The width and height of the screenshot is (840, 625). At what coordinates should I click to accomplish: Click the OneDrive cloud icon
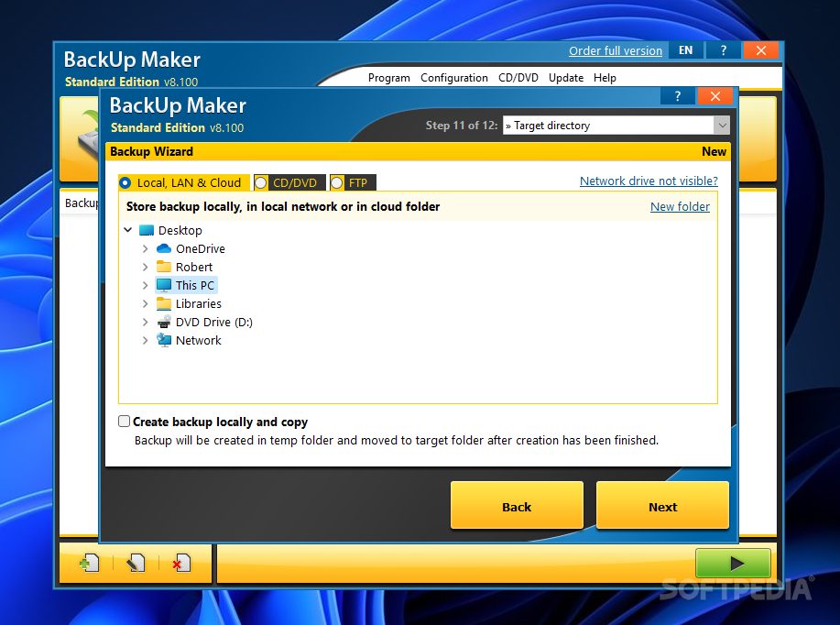tap(164, 248)
